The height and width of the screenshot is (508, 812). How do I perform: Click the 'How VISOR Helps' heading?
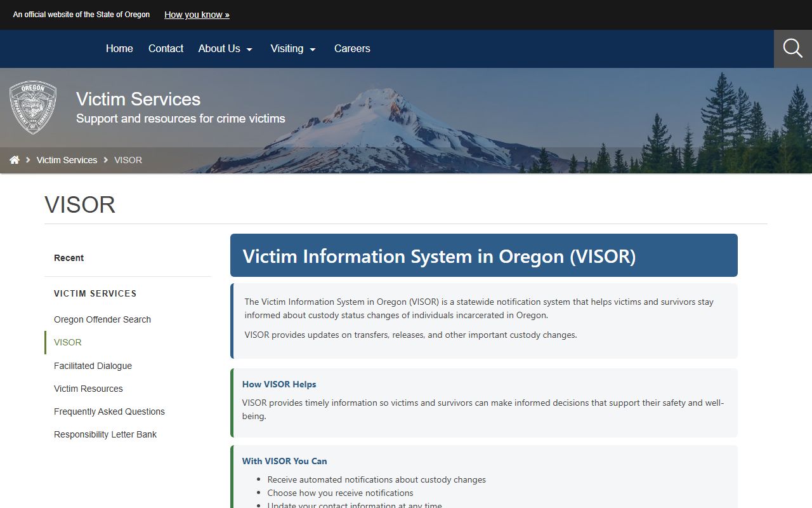click(x=279, y=384)
